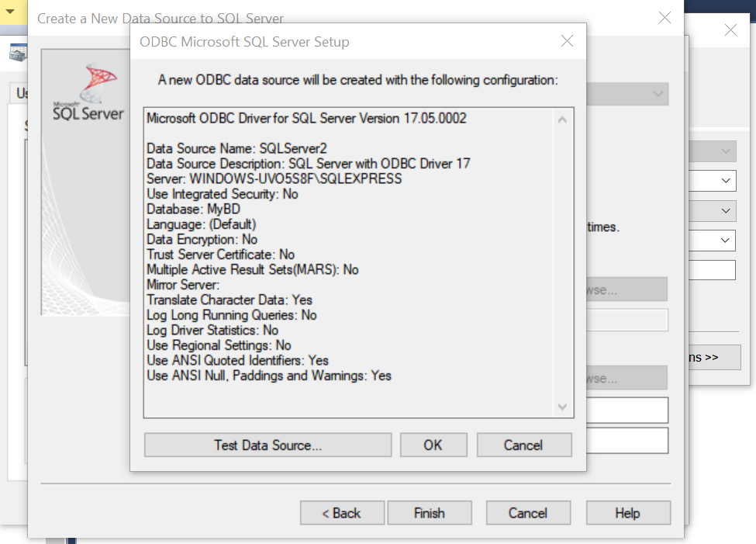The width and height of the screenshot is (756, 544).
Task: Select Translate Character Data: Yes line
Action: tap(230, 300)
